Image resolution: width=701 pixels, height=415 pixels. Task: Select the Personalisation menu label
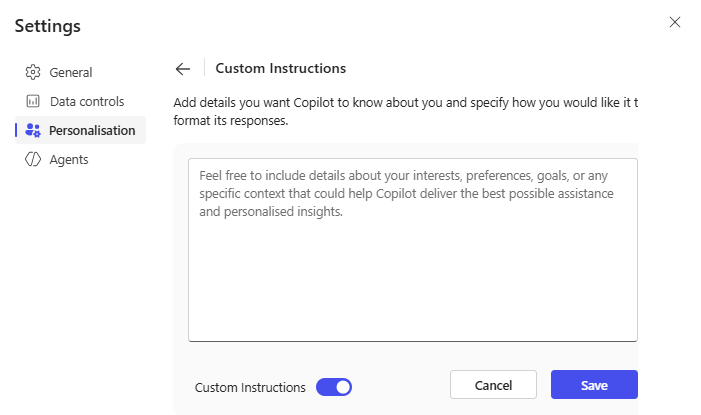[92, 130]
